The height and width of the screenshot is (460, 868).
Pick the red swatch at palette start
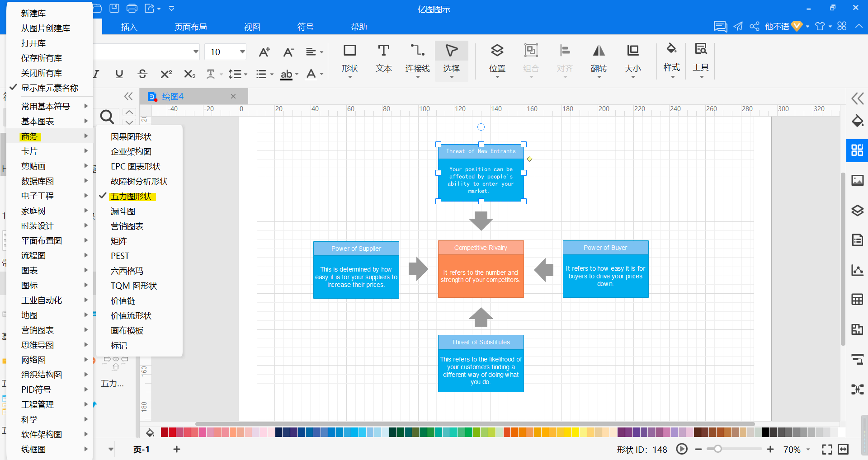pos(165,432)
